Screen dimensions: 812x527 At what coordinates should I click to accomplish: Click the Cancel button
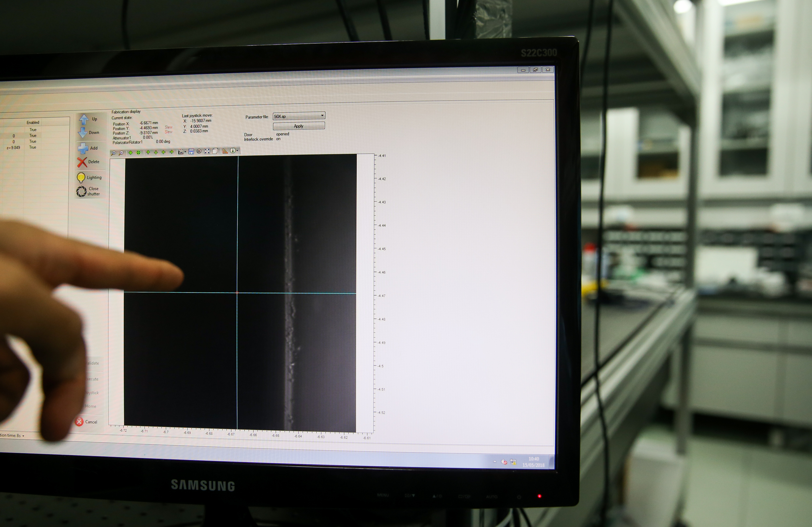coord(86,422)
